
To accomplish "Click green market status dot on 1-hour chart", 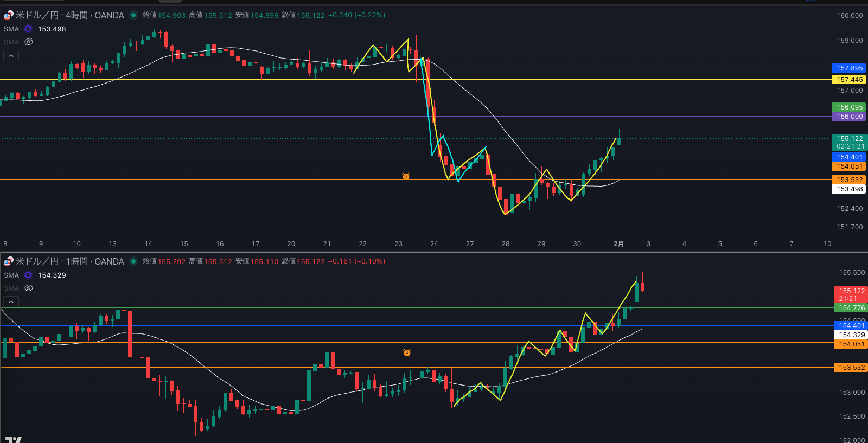I will point(133,261).
